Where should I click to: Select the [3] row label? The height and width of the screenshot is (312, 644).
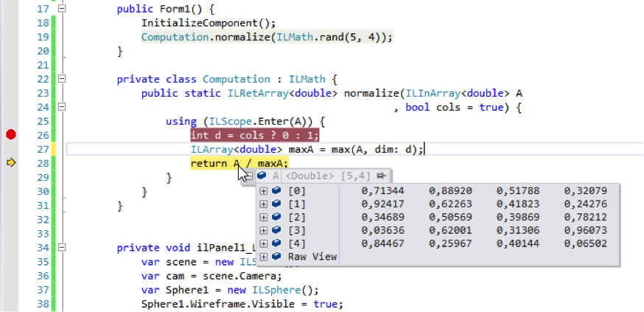click(x=297, y=230)
